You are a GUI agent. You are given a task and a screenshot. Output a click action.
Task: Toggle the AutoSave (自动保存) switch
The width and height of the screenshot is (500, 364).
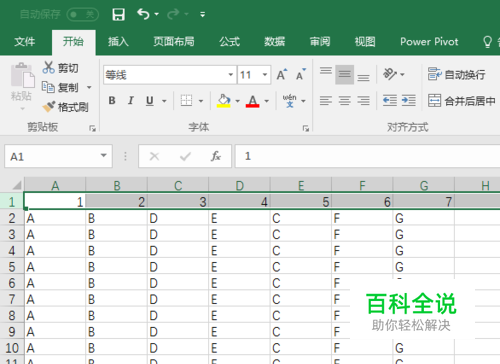[x=82, y=14]
